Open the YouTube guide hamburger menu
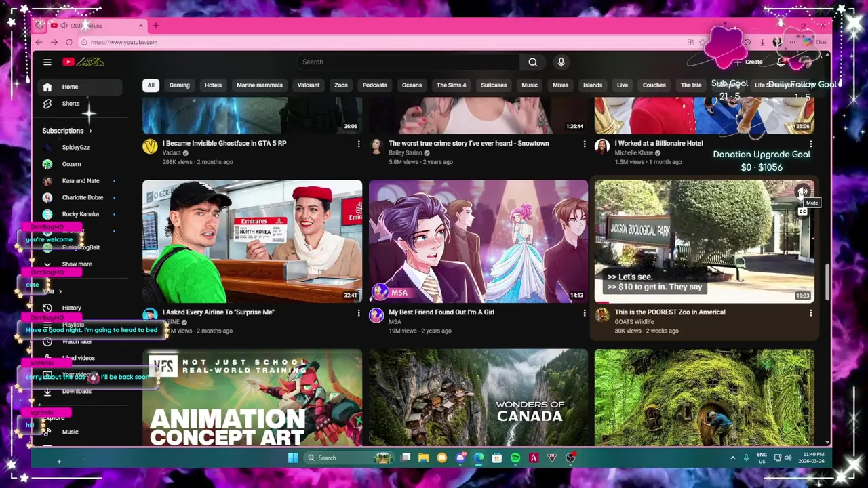 point(47,62)
